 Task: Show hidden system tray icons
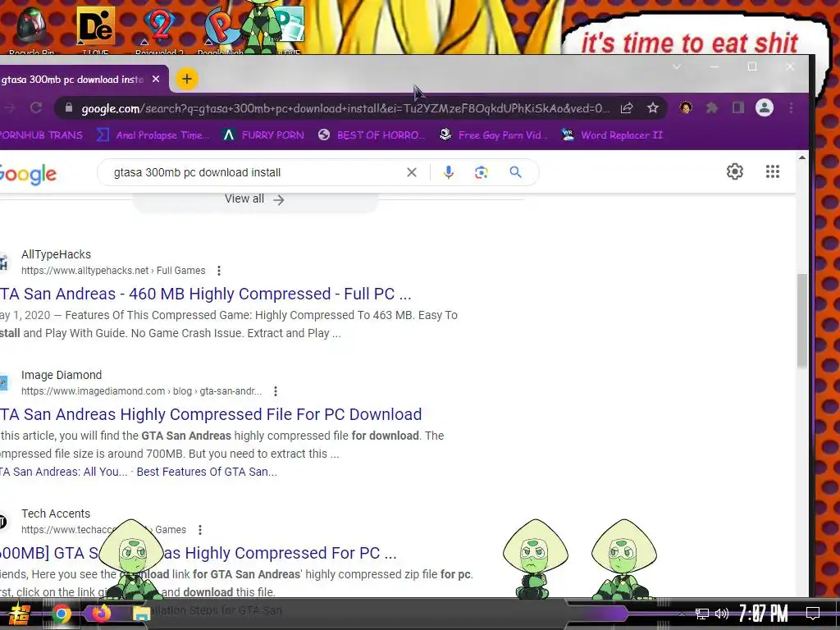pos(682,614)
